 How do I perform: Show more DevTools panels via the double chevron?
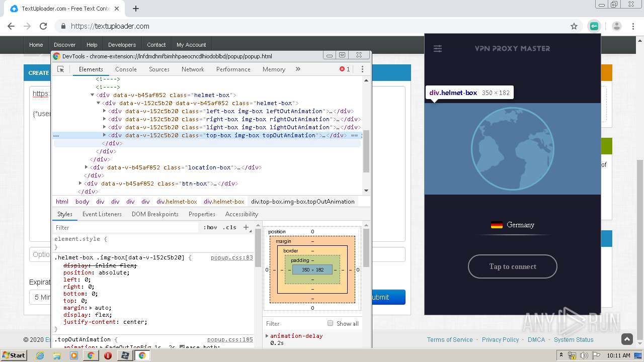pos(298,69)
